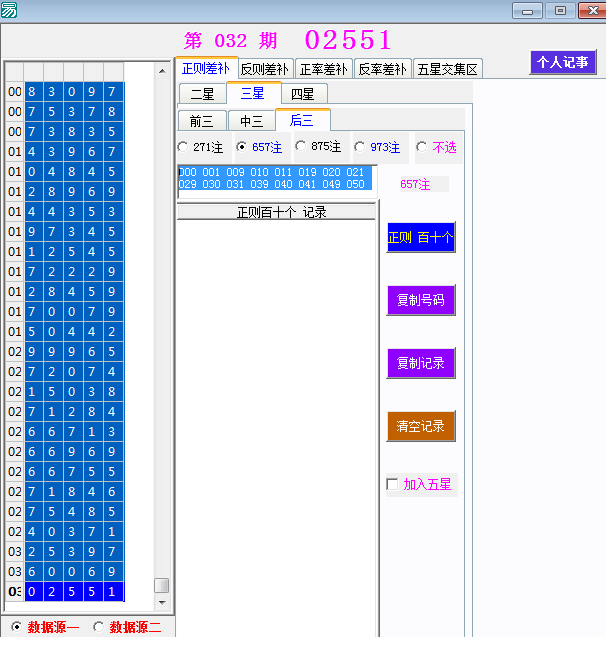The image size is (609, 672).
Task: Choose the 后三 tab
Action: 302,120
